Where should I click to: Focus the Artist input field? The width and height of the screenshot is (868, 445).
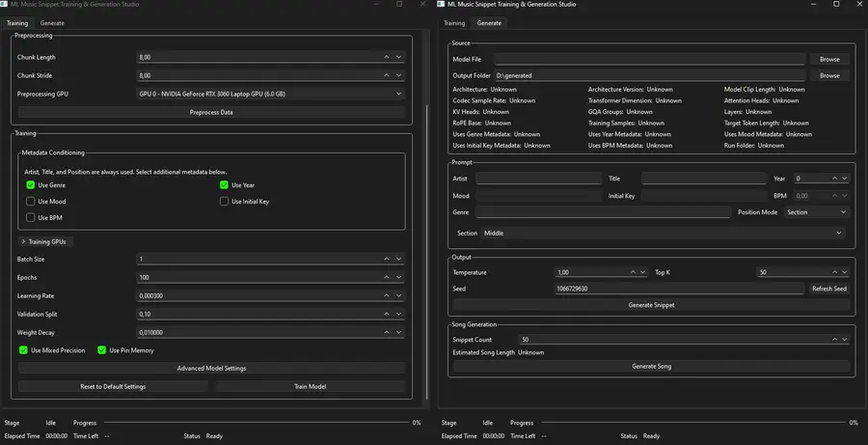538,179
